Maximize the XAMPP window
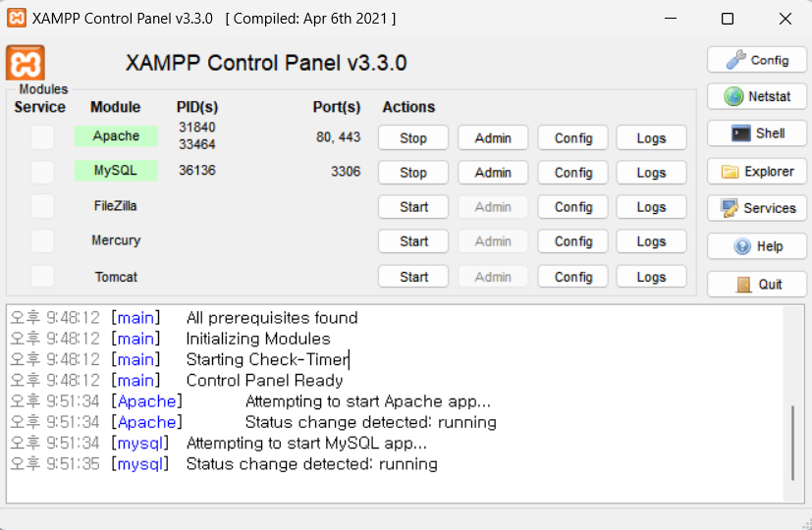This screenshot has height=530, width=812. 728,19
